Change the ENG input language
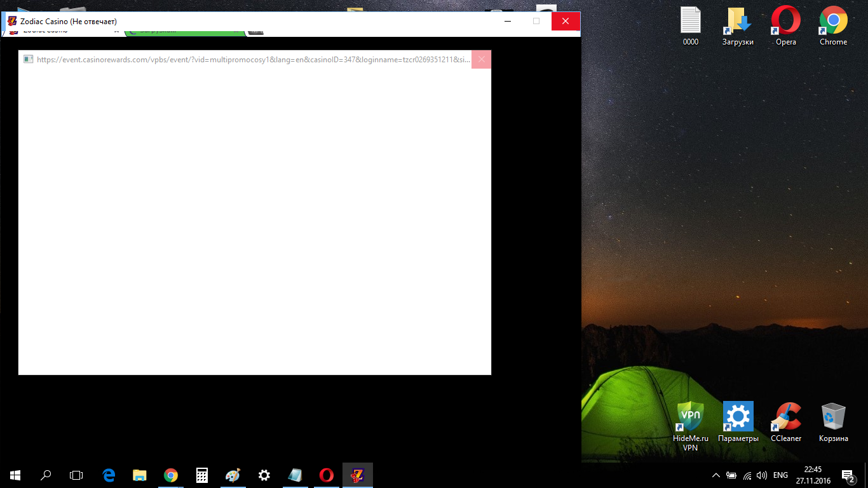 pos(781,475)
